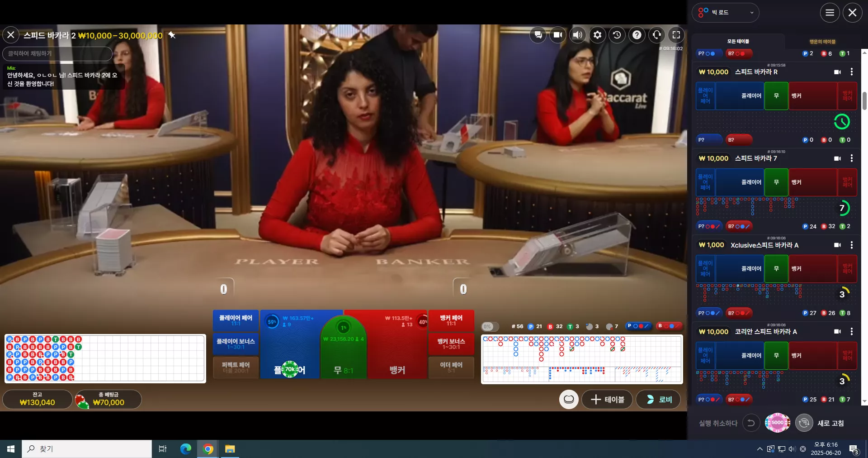Open the main big road scoreboard
The image size is (868, 458).
click(x=582, y=359)
